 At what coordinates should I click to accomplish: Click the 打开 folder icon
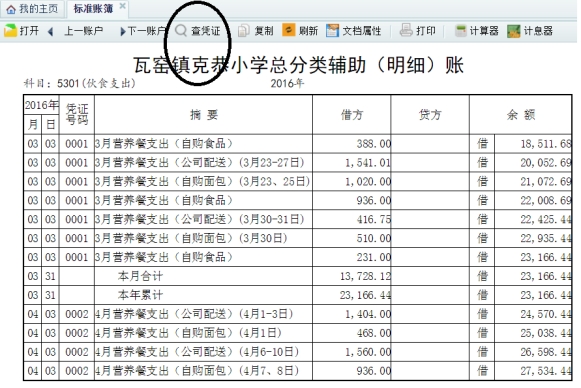pyautogui.click(x=10, y=30)
